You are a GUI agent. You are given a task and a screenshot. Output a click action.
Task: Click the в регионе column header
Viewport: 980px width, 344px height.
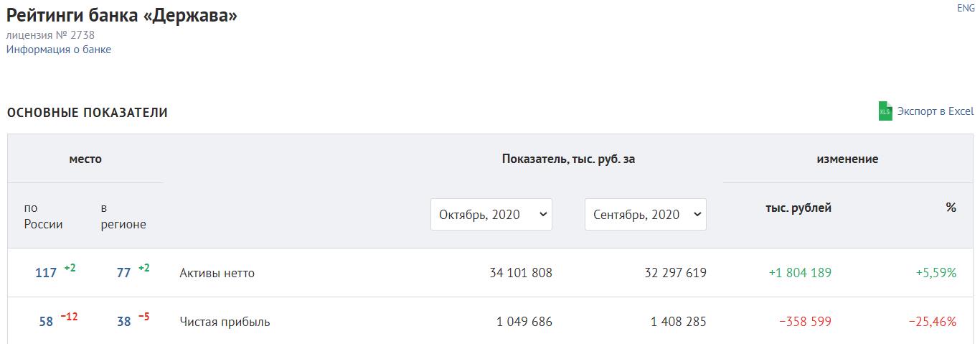coord(123,215)
